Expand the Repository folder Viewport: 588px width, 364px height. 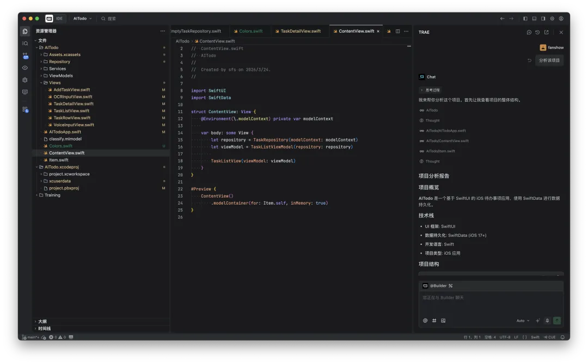click(x=59, y=62)
